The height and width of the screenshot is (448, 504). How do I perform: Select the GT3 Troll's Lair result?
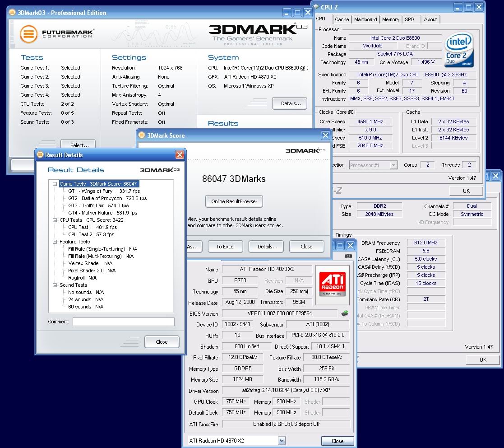(x=98, y=205)
